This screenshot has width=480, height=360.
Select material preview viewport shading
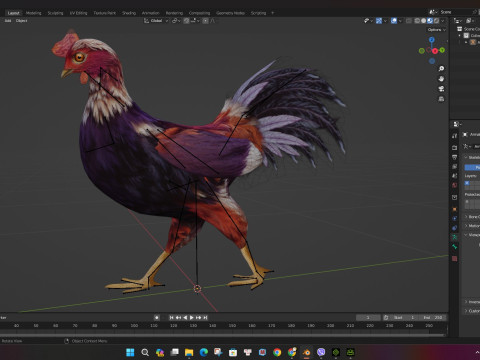[430, 21]
